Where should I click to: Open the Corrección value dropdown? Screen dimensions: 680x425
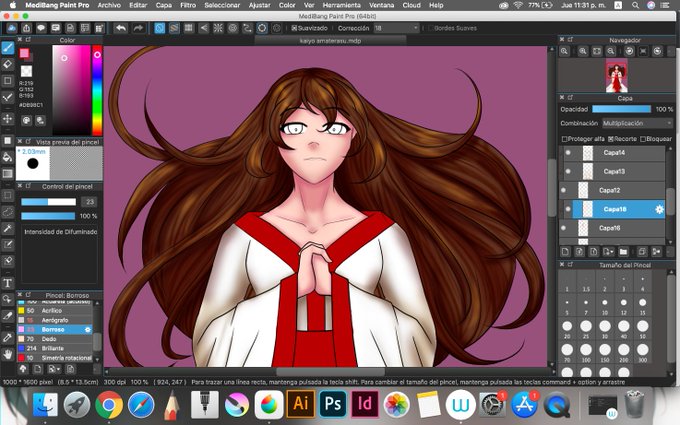tap(396, 28)
